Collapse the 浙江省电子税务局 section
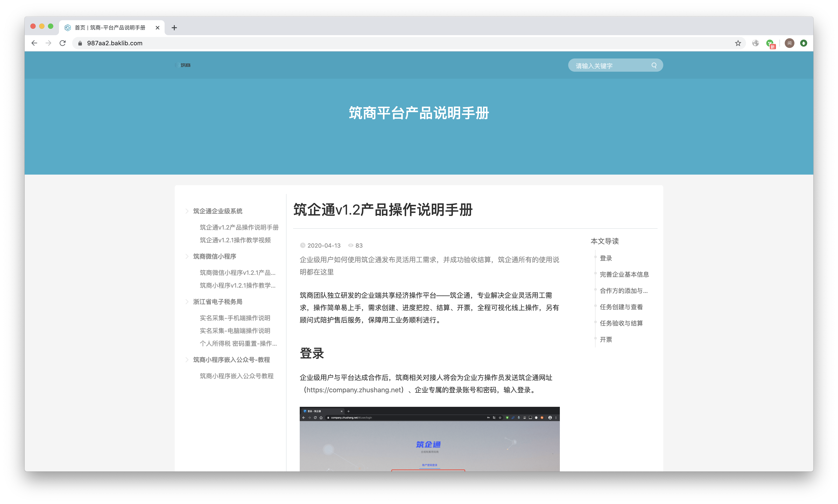 point(187,301)
